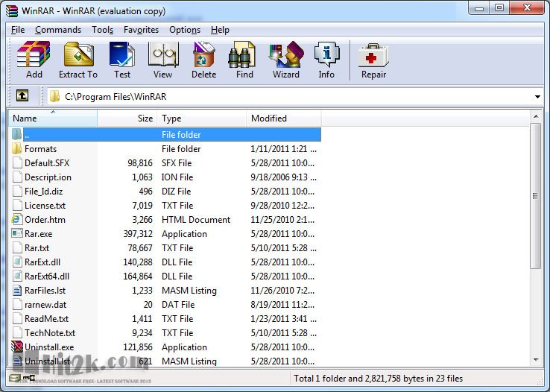550x392 pixels.
Task: Expand the address path dropdown arrow
Action: point(537,97)
